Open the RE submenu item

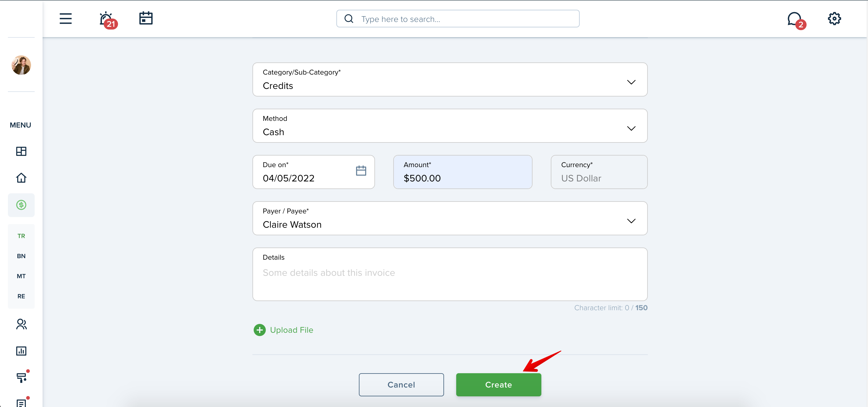pos(21,296)
